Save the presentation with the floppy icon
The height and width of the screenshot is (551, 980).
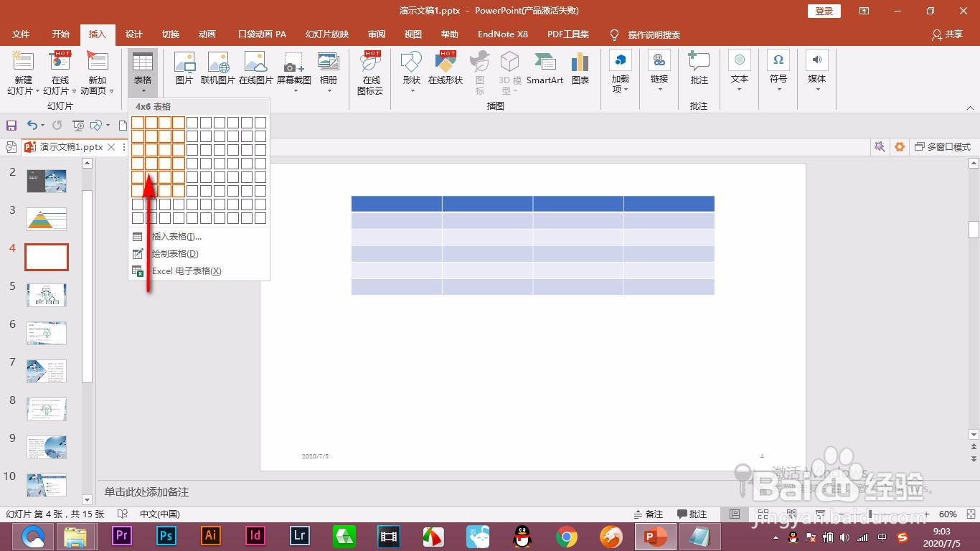[x=11, y=126]
